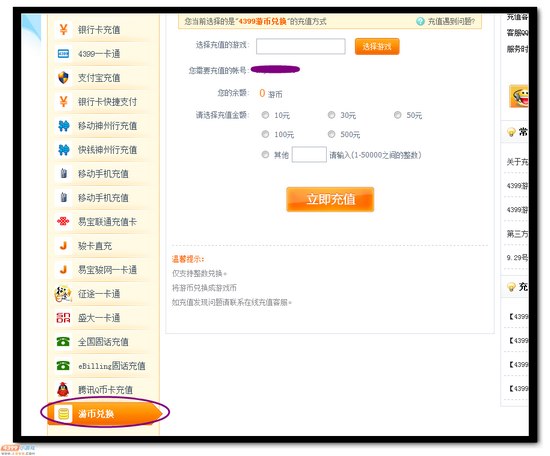
Task: Click the 移动神州行充值 icon
Action: point(63,126)
